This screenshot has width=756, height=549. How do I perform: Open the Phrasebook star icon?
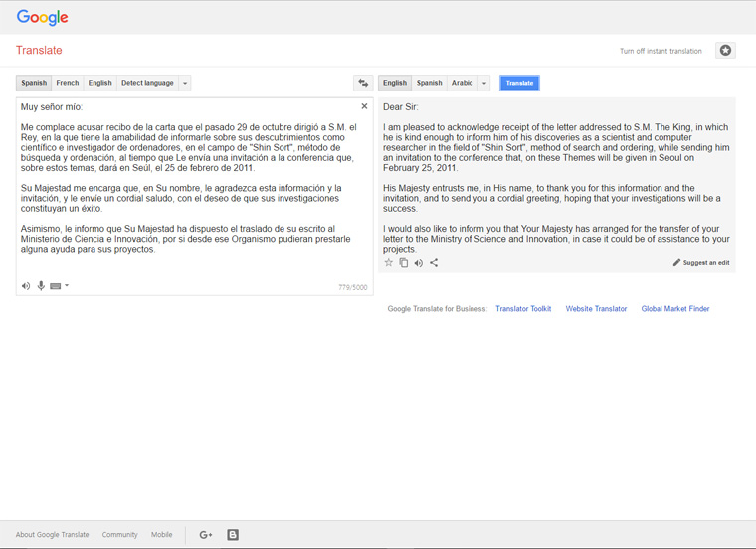click(725, 50)
